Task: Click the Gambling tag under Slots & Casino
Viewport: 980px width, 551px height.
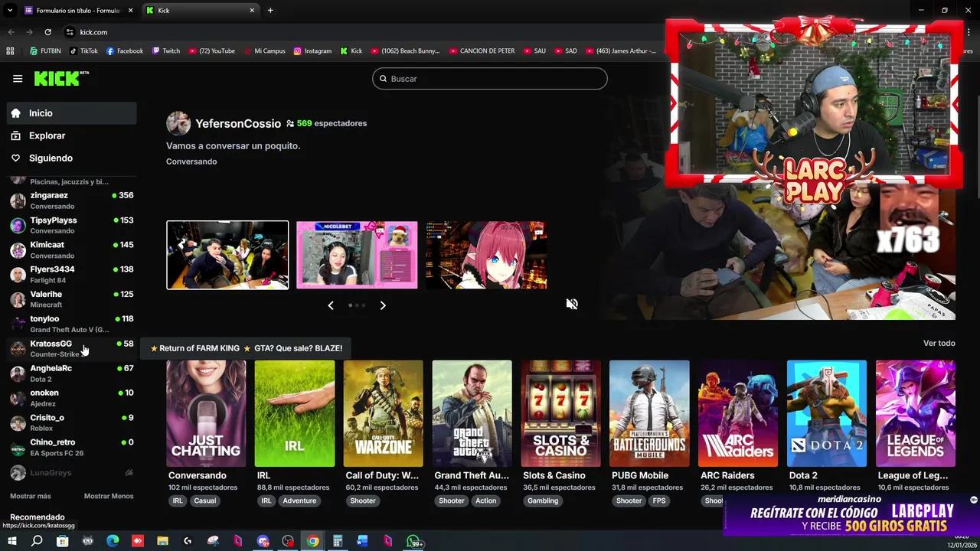Action: pyautogui.click(x=543, y=500)
